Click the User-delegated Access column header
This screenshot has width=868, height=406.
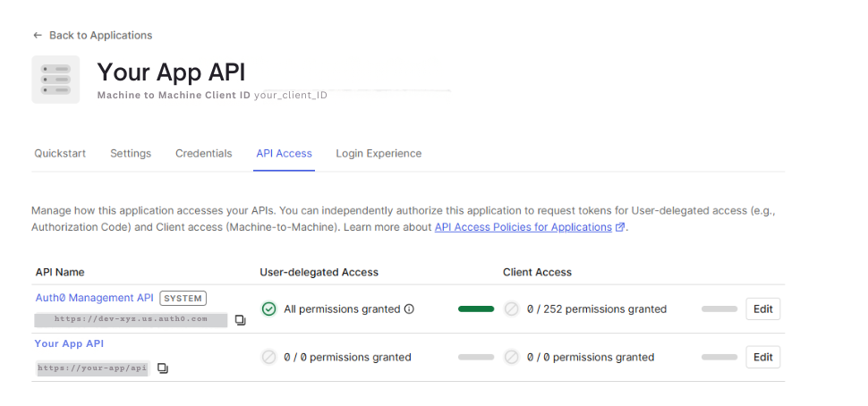click(x=319, y=272)
